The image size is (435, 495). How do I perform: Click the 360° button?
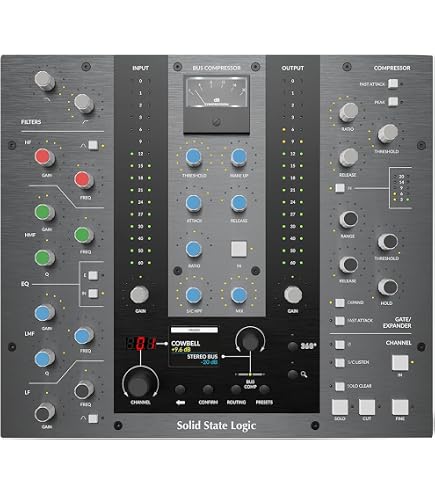point(293,346)
